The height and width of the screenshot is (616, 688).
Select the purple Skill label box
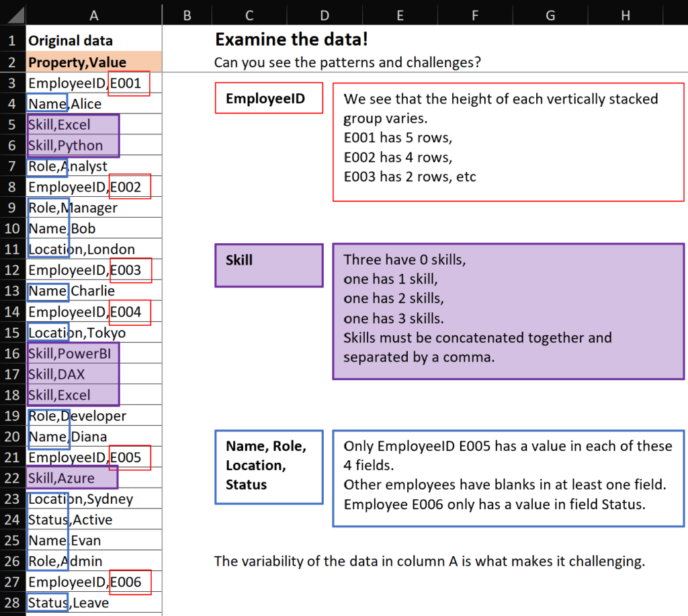tap(269, 265)
